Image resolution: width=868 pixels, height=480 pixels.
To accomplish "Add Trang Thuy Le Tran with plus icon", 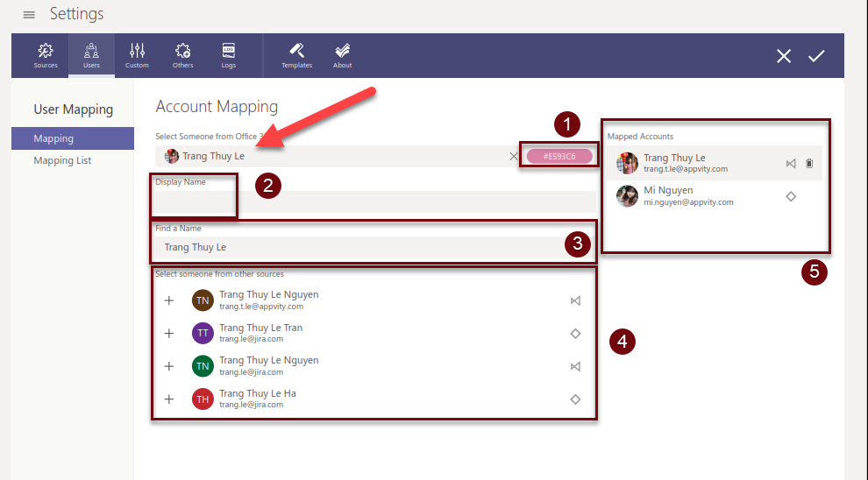I will click(169, 333).
